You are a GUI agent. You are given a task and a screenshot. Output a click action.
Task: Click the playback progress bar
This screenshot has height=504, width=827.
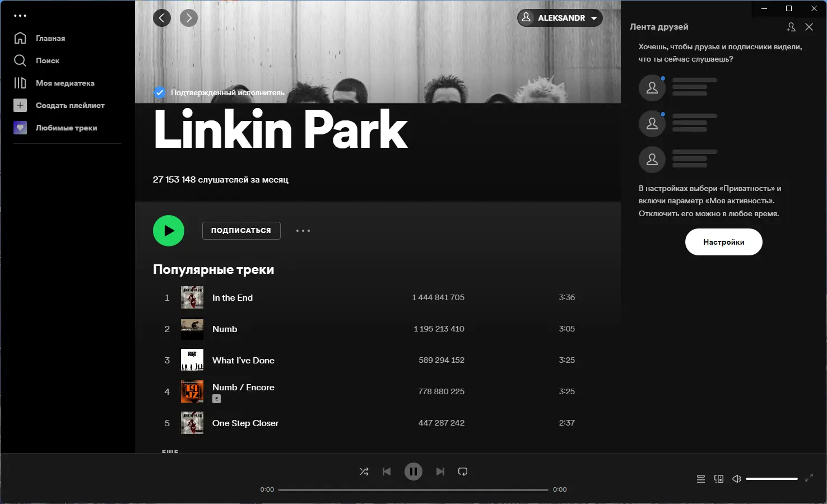[413, 490]
